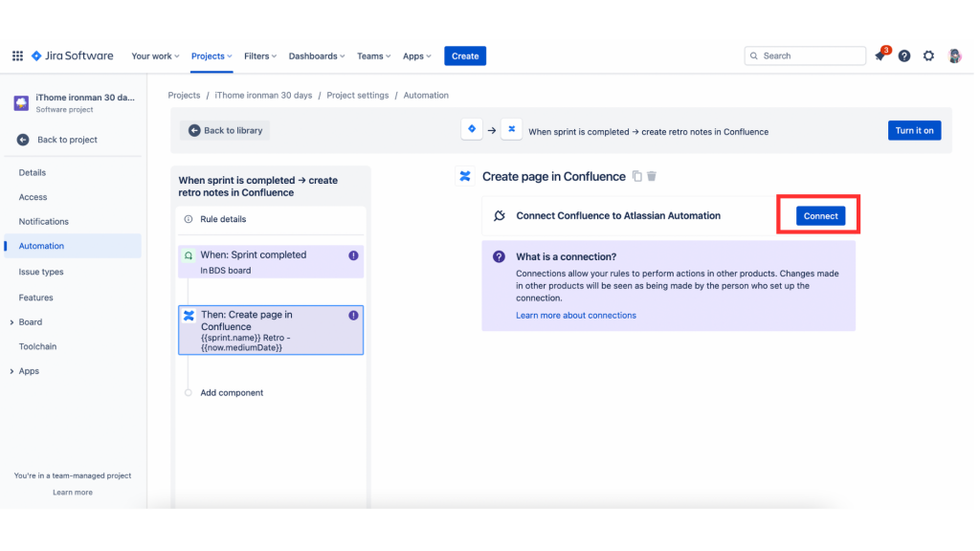The width and height of the screenshot is (980, 551).
Task: Open the Apps dropdown in top navigation
Action: point(417,56)
